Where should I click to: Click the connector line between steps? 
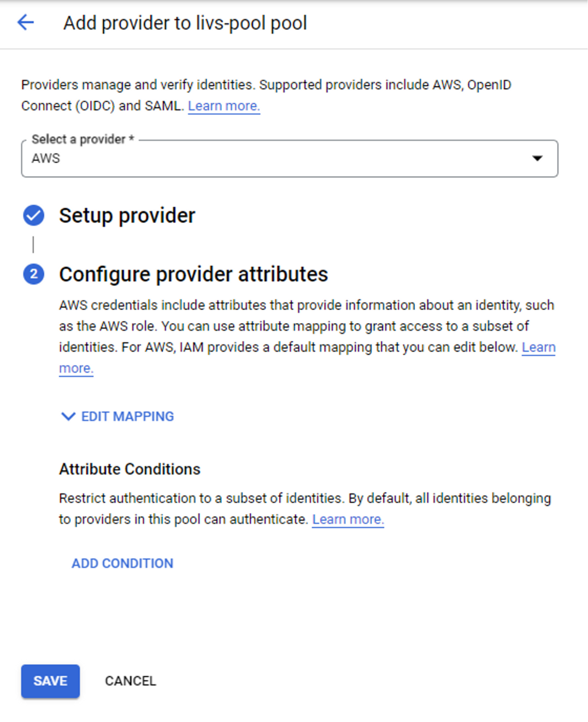(33, 245)
